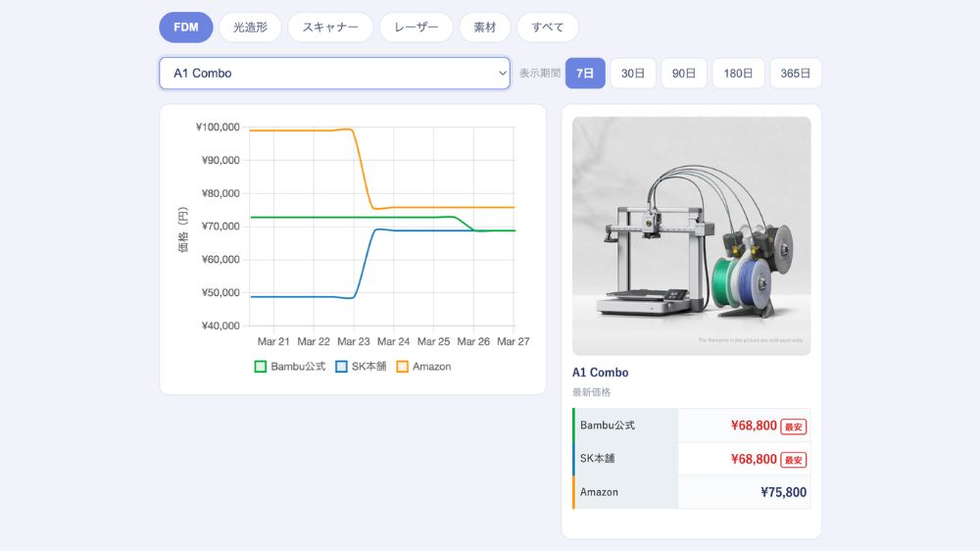Choose the レーザー category tab
Image resolution: width=980 pixels, height=551 pixels.
pos(416,27)
